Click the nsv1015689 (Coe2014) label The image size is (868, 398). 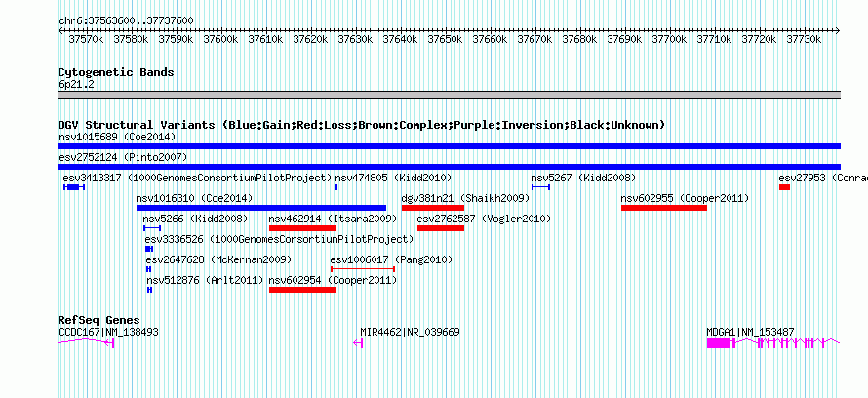coord(117,137)
